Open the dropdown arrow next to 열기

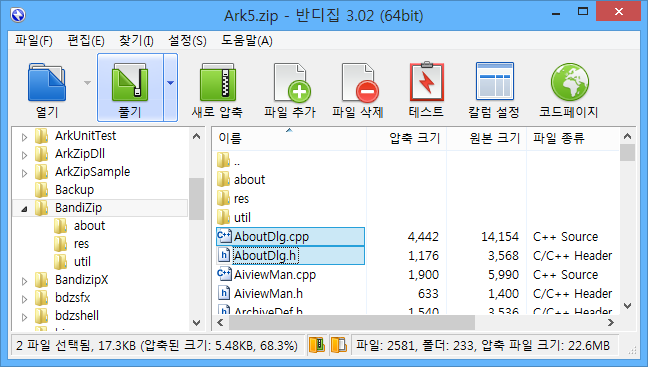tap(87, 83)
